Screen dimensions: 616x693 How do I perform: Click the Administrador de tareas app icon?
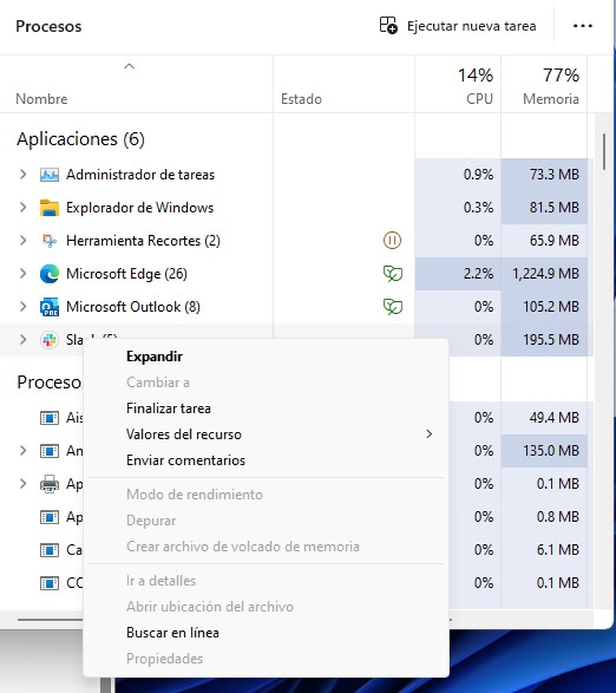[49, 175]
